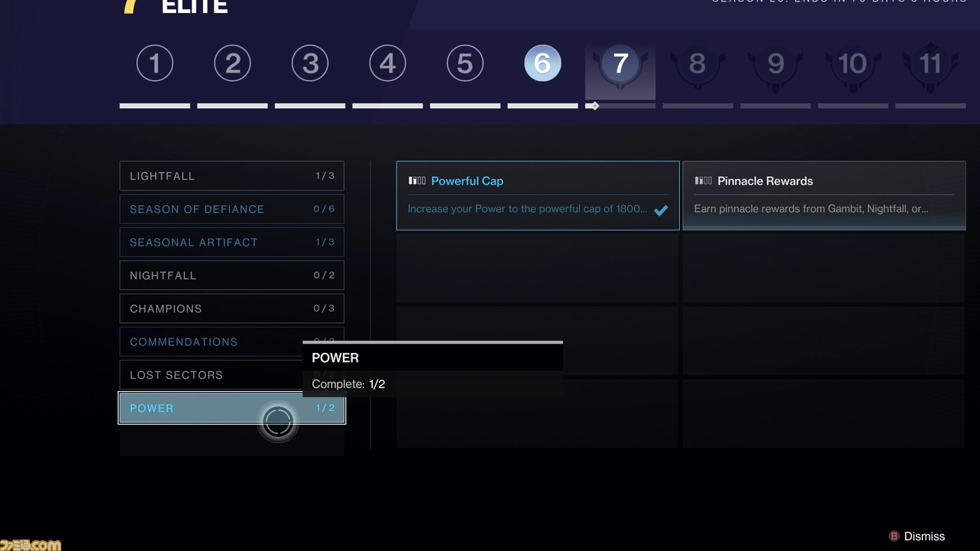Click the 'Earn pinnacle rewards' description
The image size is (980, 551).
811,209
